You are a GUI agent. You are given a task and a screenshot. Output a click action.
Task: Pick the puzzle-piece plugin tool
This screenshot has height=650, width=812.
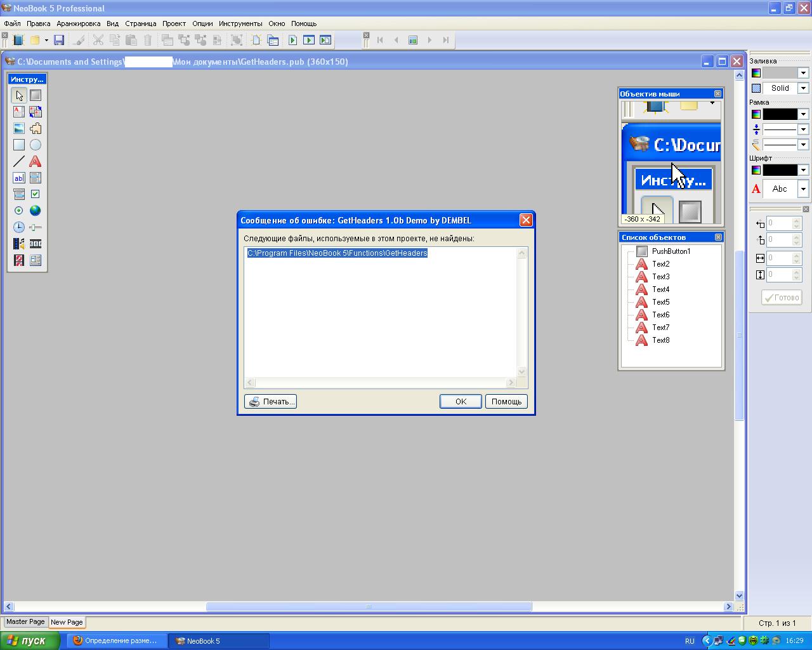pyautogui.click(x=36, y=128)
